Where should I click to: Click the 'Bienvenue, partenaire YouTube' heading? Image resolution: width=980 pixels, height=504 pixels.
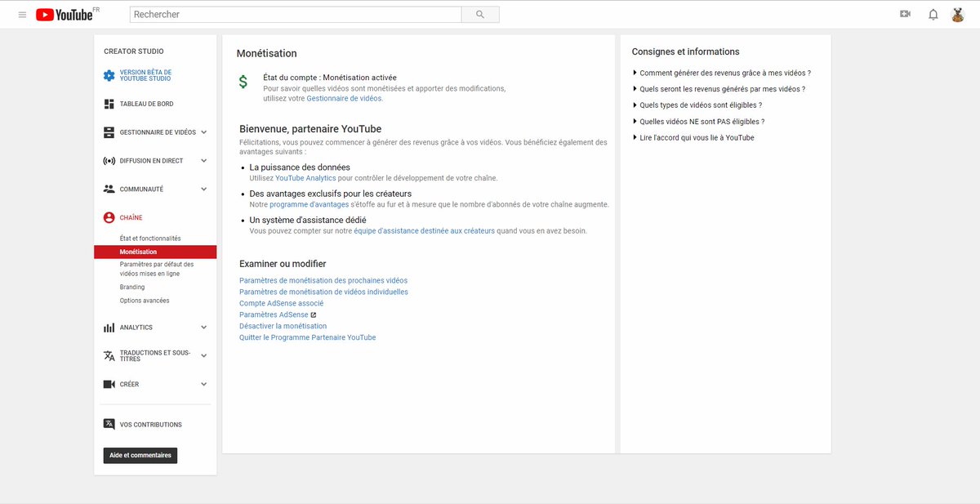310,129
